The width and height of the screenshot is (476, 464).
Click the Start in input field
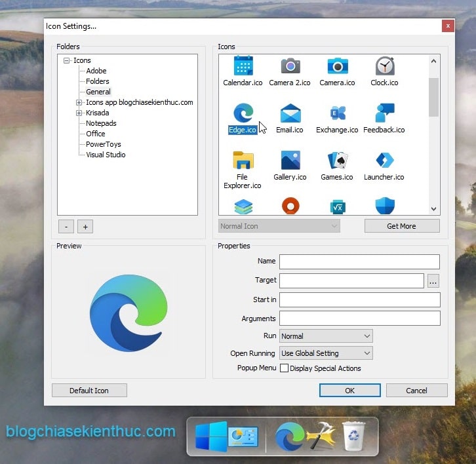(x=360, y=300)
